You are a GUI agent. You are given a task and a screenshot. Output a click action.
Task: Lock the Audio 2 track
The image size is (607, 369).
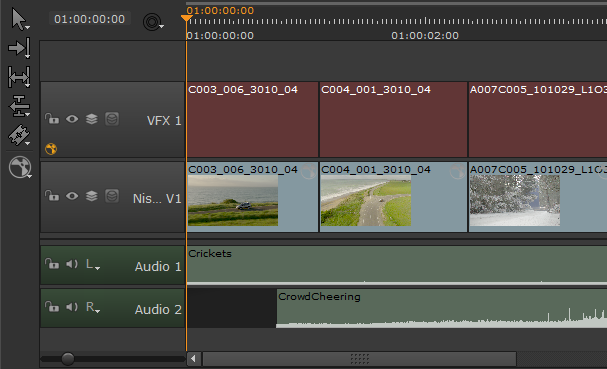tap(52, 307)
